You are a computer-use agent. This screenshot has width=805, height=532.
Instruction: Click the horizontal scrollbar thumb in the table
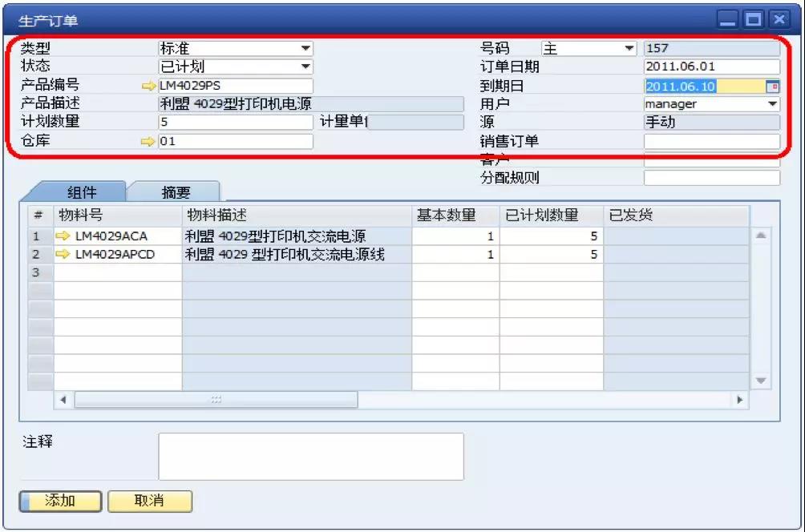point(216,399)
